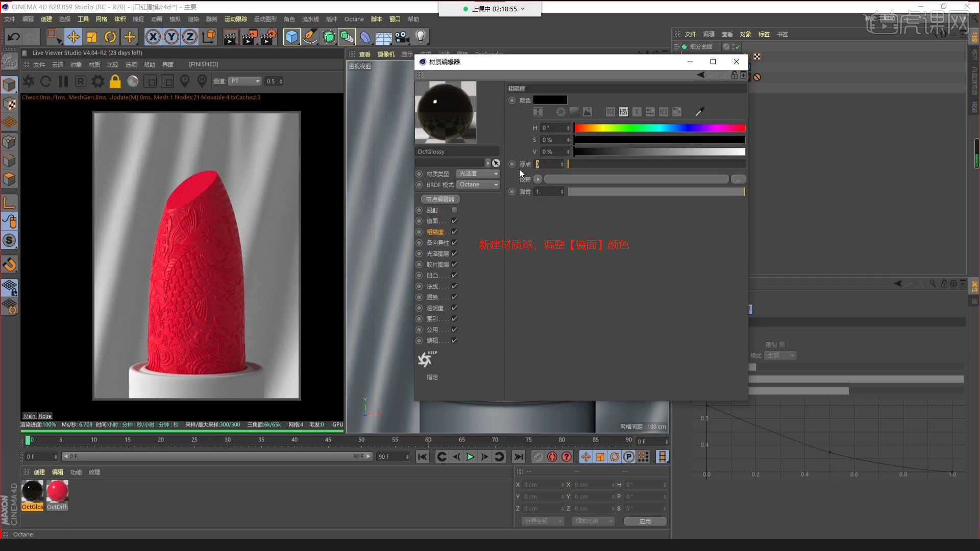The height and width of the screenshot is (551, 980).
Task: Toggle the Z axis lock icon
Action: [190, 37]
